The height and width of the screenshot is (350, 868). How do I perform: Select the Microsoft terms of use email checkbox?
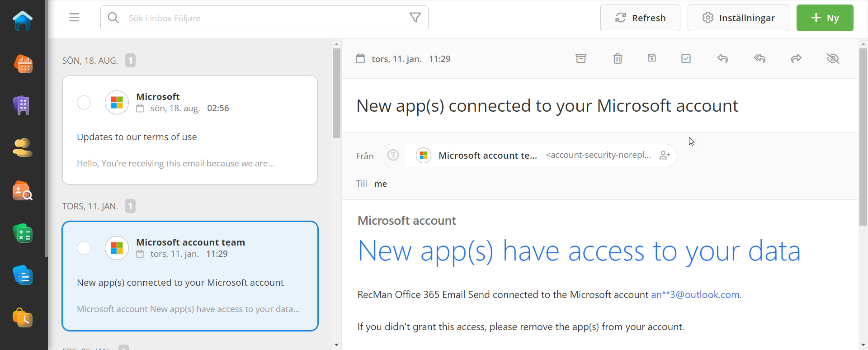[x=84, y=103]
